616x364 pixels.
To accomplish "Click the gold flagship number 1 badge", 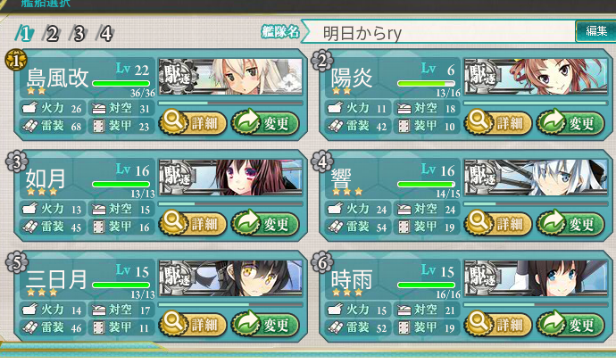I will (x=16, y=61).
